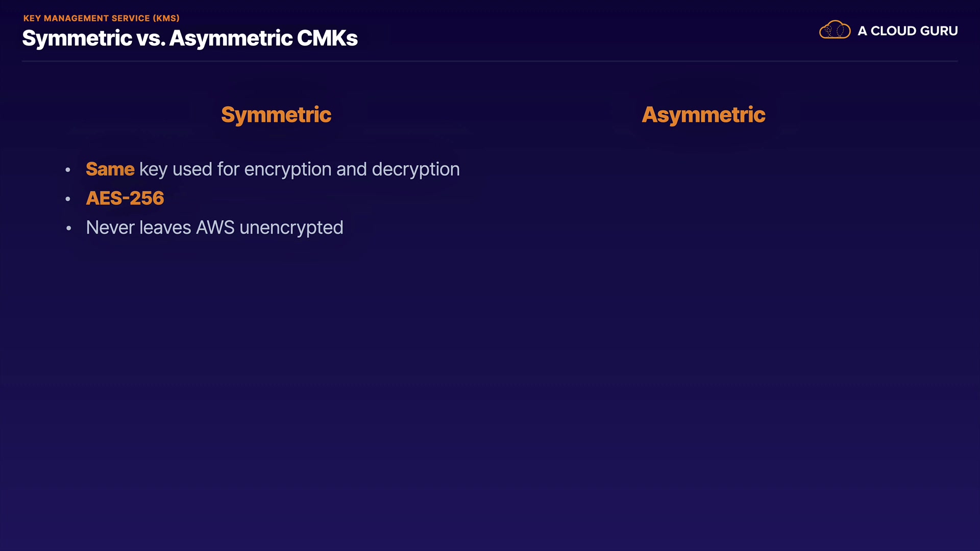Click the bullet dot beside "Same key"
Viewport: 980px width, 551px height.
coord(68,170)
